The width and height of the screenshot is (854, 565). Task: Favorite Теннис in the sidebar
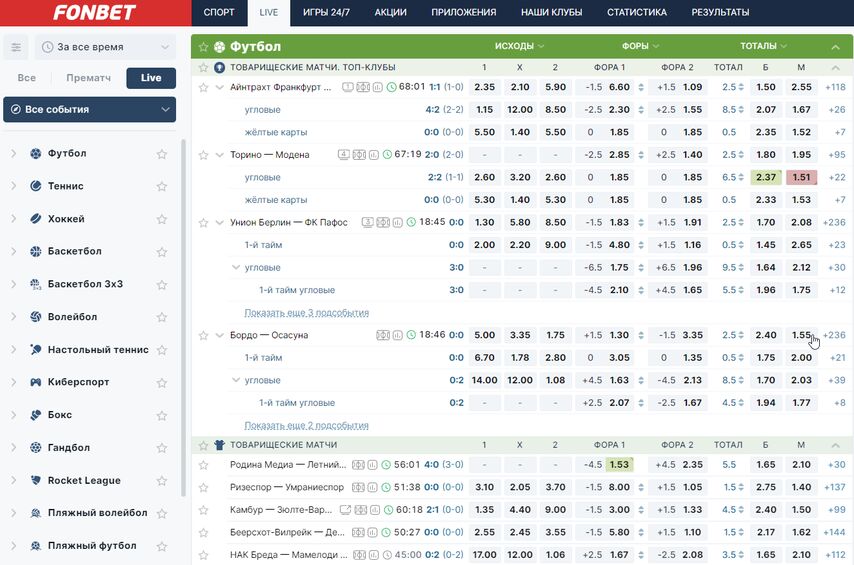[x=162, y=186]
